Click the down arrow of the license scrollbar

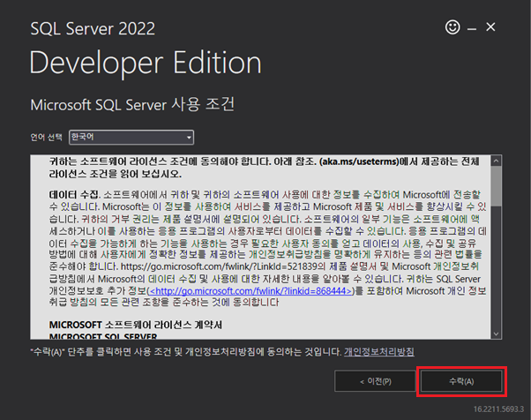coord(496,334)
